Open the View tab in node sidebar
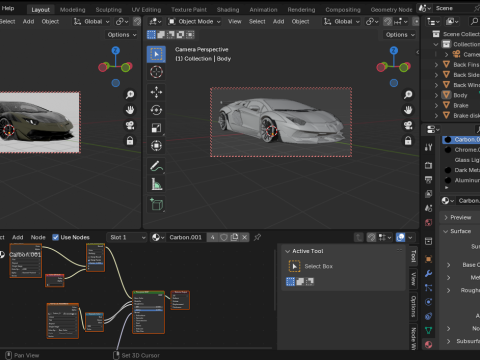 pyautogui.click(x=413, y=279)
